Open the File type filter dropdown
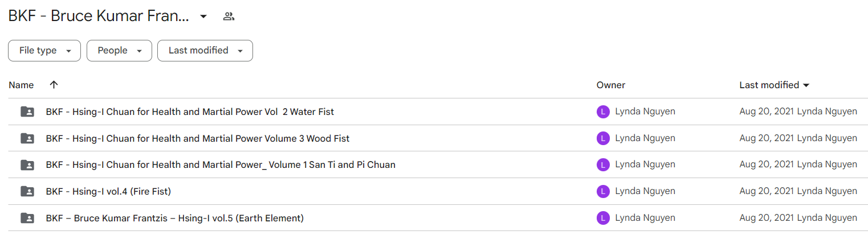Screen dimensions: 868x243 click(44, 51)
